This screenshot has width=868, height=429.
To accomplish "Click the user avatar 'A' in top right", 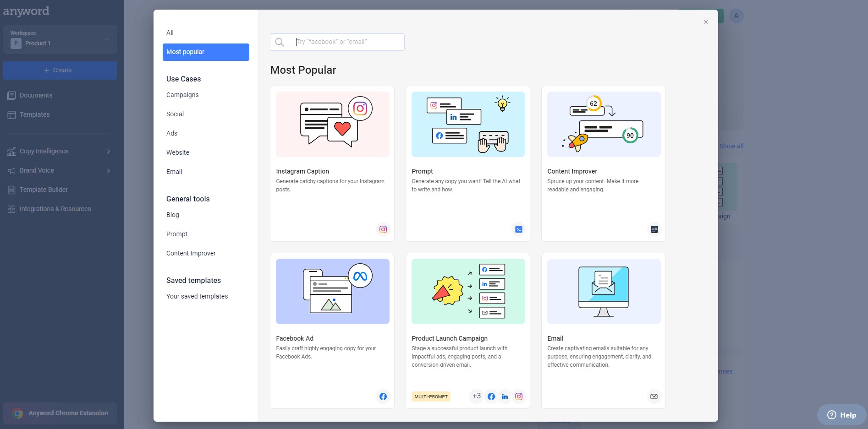I will coord(736,16).
